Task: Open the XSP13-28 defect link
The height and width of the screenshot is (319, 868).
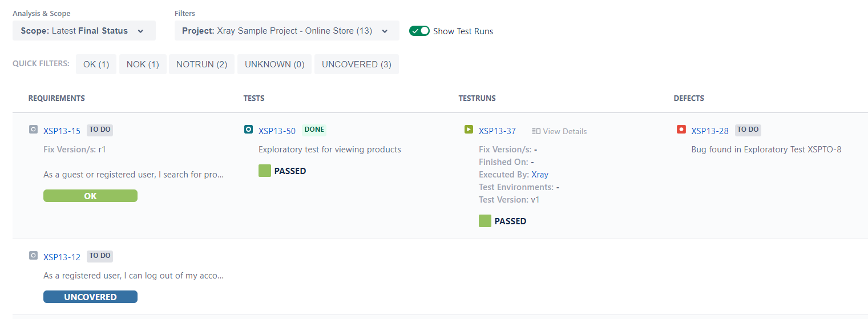Action: [x=710, y=131]
